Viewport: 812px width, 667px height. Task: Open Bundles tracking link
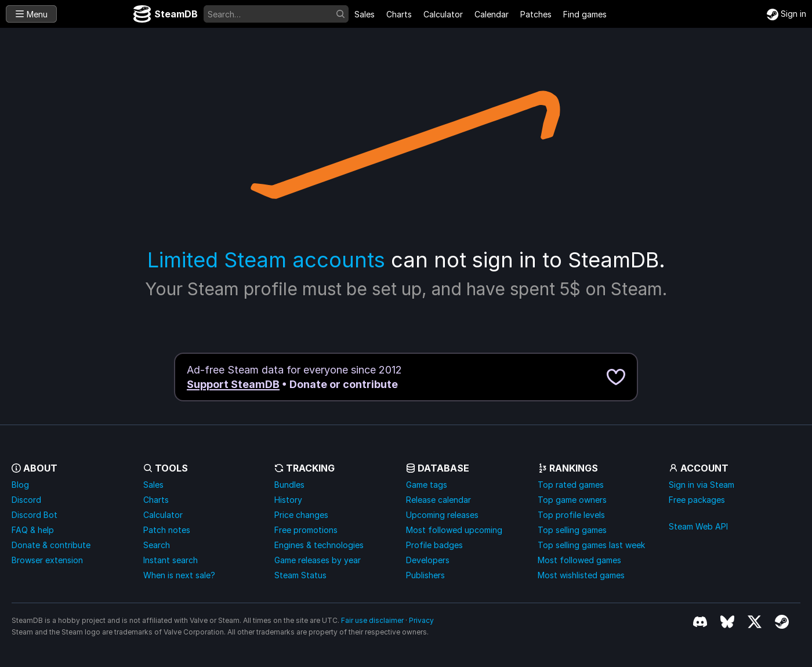(289, 485)
